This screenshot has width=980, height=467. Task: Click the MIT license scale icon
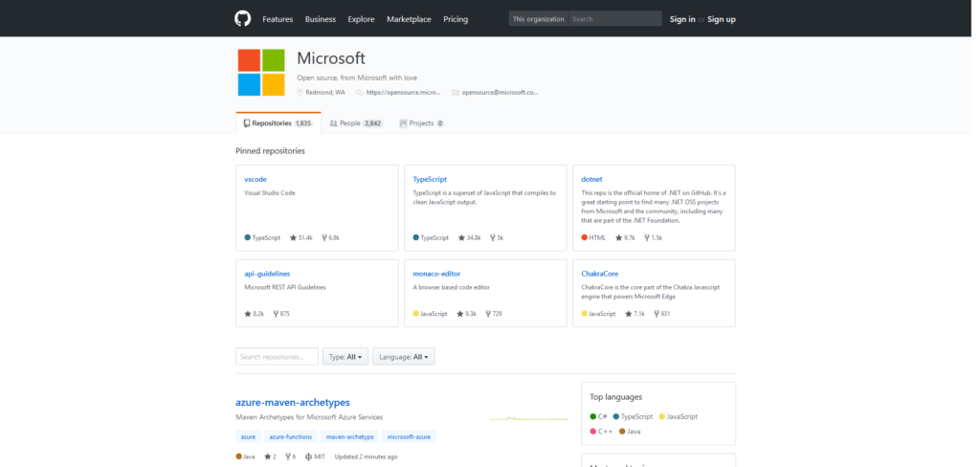pyautogui.click(x=309, y=456)
